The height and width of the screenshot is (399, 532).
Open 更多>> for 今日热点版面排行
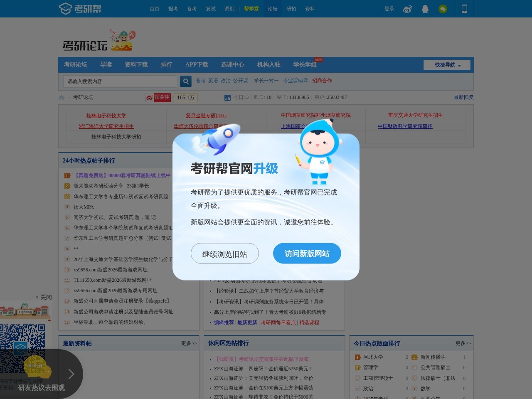point(463,343)
